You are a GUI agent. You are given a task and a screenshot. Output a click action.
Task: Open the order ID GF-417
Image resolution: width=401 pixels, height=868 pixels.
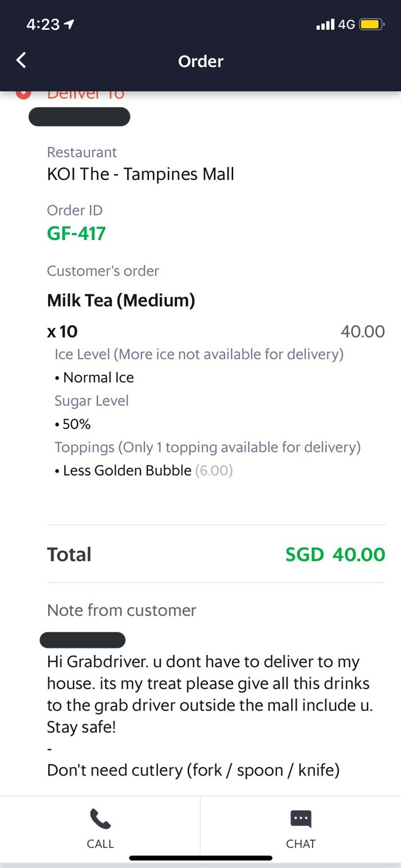(76, 233)
